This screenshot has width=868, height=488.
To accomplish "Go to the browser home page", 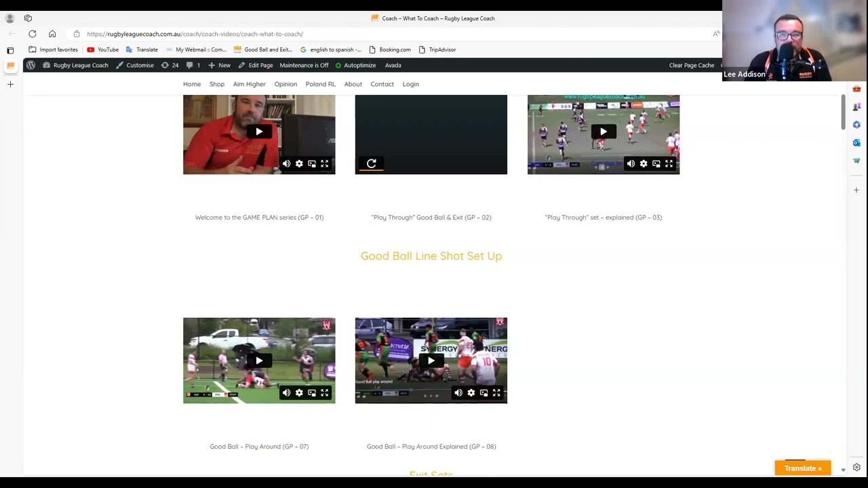I will (x=52, y=34).
